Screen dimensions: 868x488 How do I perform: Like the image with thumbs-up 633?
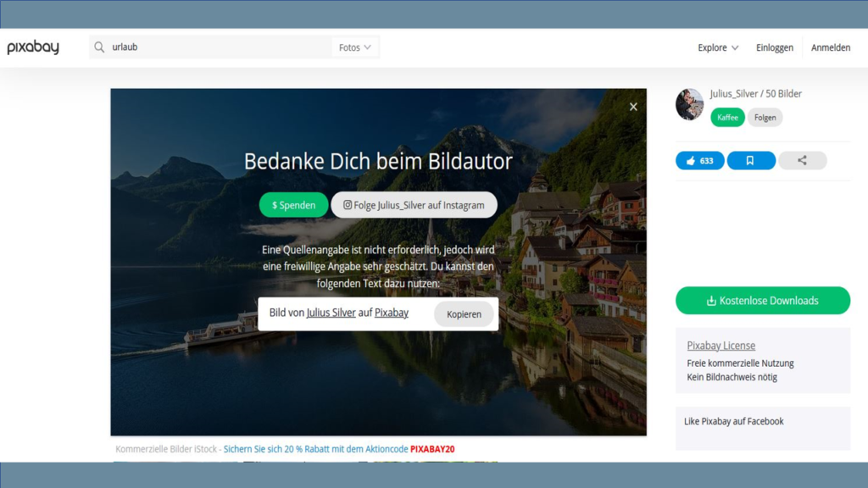click(x=699, y=160)
